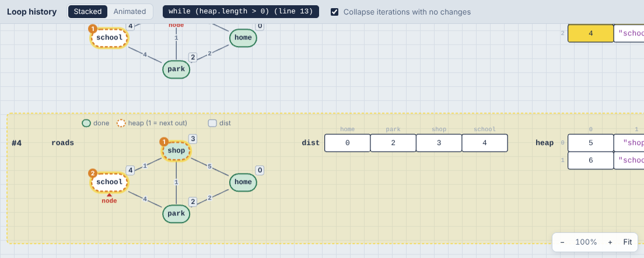Click the roads variable label
Viewport: 644px width, 258px height.
click(x=62, y=143)
